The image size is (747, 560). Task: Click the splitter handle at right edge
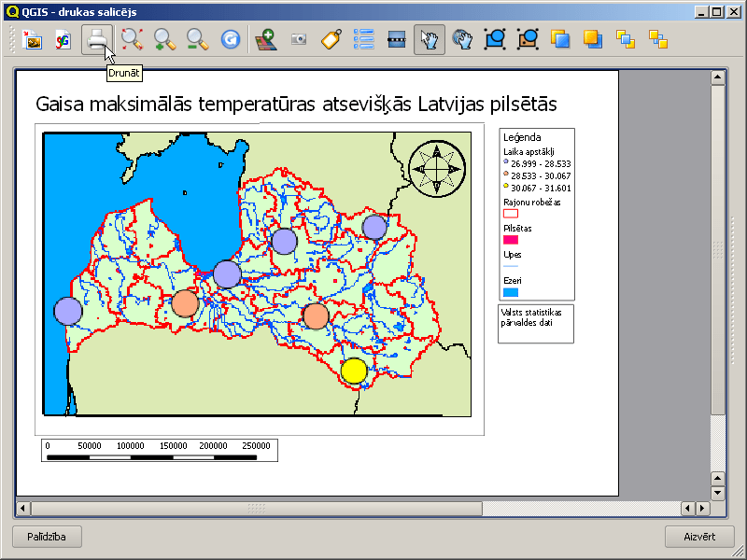pyautogui.click(x=734, y=290)
